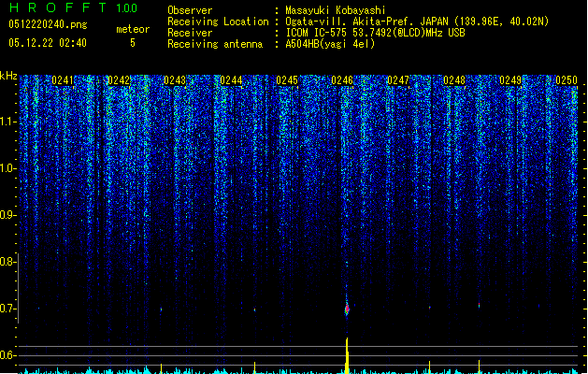The width and height of the screenshot is (588, 374).
Task: Click the meteor label
Action: [x=133, y=29]
